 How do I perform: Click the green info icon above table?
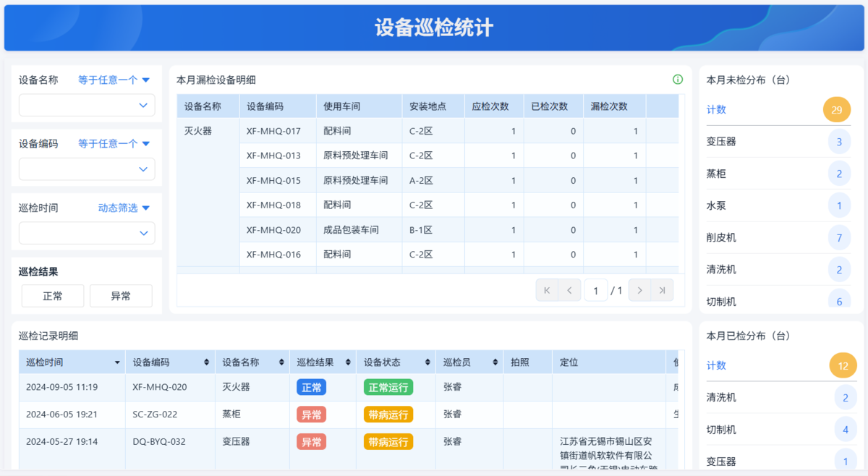click(x=677, y=80)
